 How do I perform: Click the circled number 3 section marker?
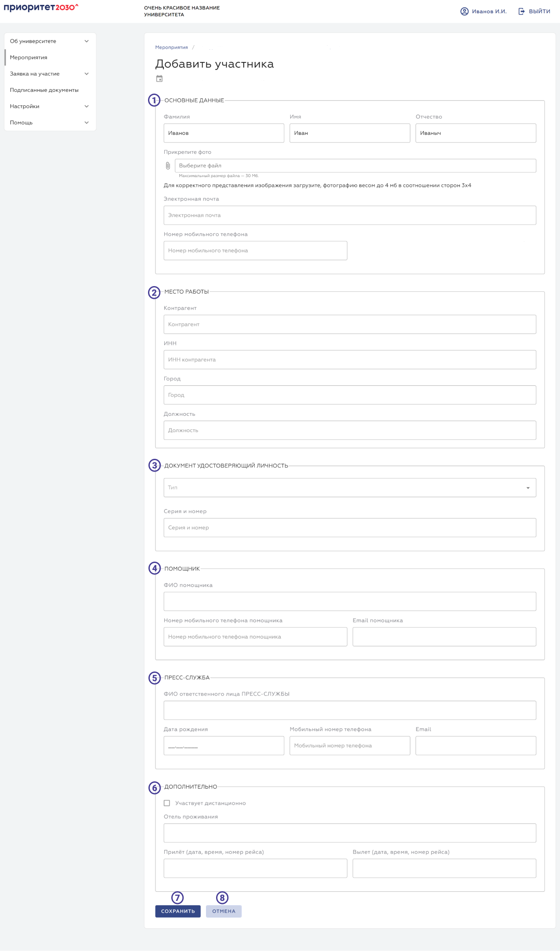154,465
